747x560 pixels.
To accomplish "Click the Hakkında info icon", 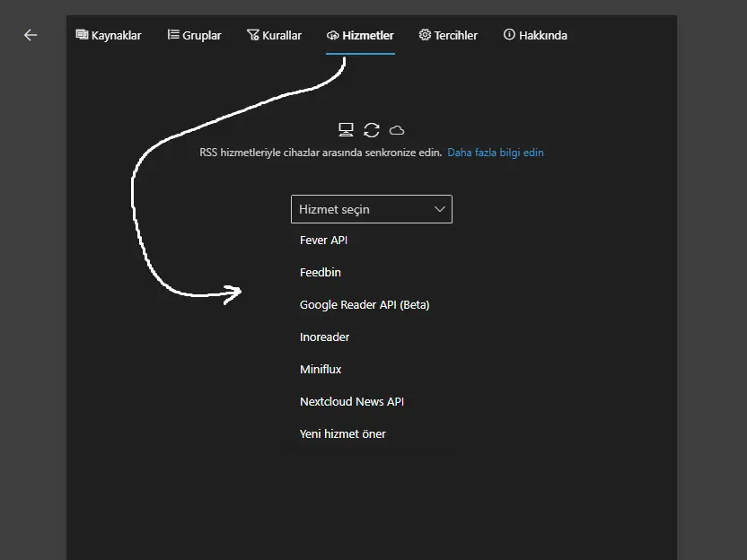I will point(509,34).
